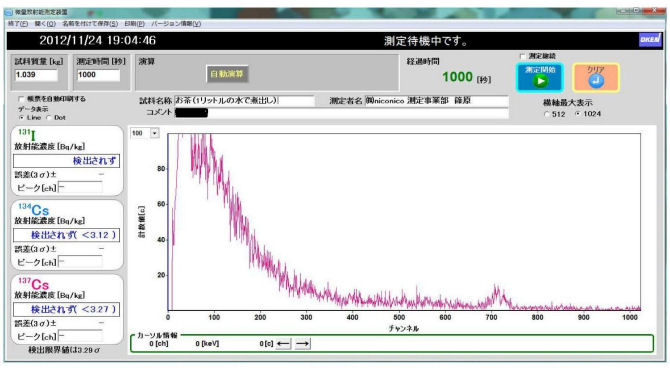Set the horizontal axis maximum to 512
This screenshot has width=670, height=368.
point(547,114)
